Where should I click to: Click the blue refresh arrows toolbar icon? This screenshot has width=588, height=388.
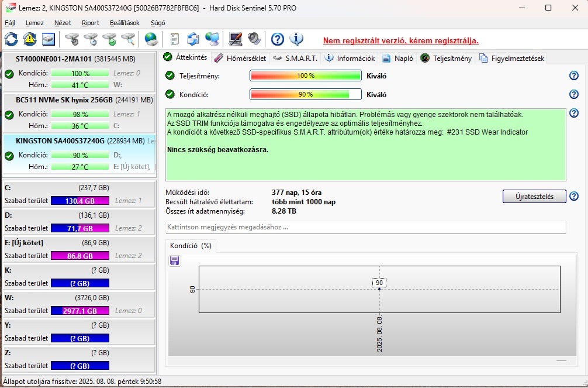(11, 39)
